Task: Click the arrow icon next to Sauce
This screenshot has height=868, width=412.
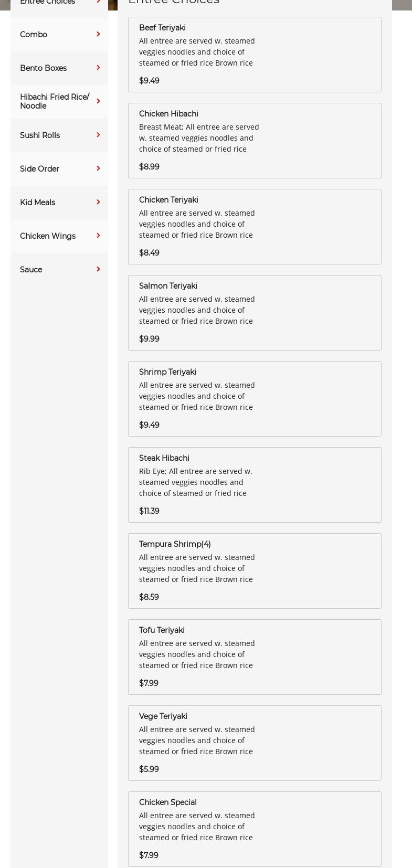Action: click(x=98, y=270)
